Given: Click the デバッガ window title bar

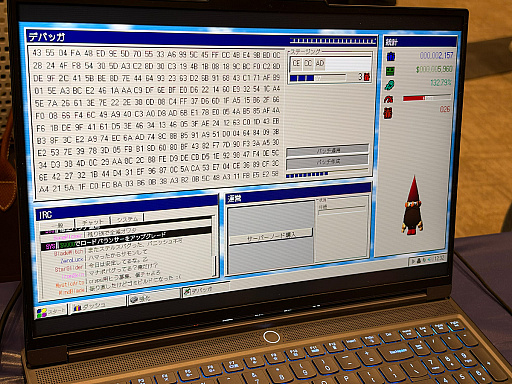Looking at the screenshot, I should click(x=202, y=39).
